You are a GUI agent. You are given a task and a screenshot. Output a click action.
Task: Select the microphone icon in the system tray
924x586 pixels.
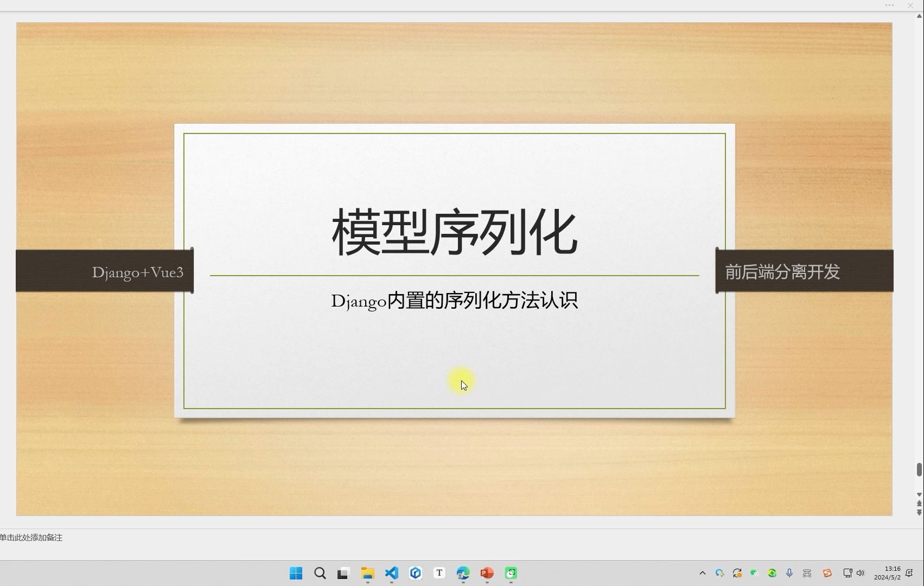[x=789, y=573]
